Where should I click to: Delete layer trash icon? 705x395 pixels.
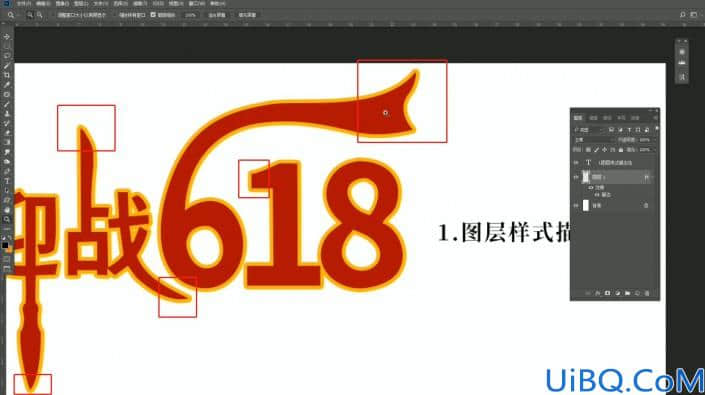tap(647, 293)
